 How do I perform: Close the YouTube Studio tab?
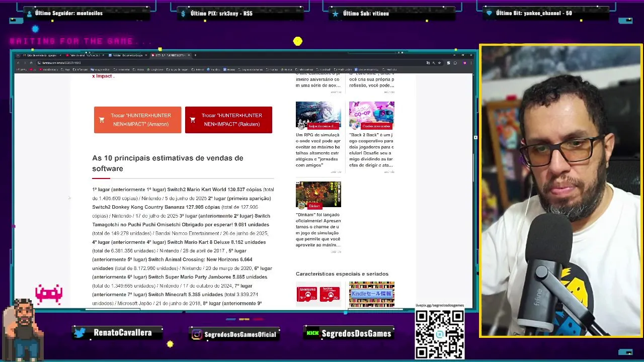pos(103,55)
